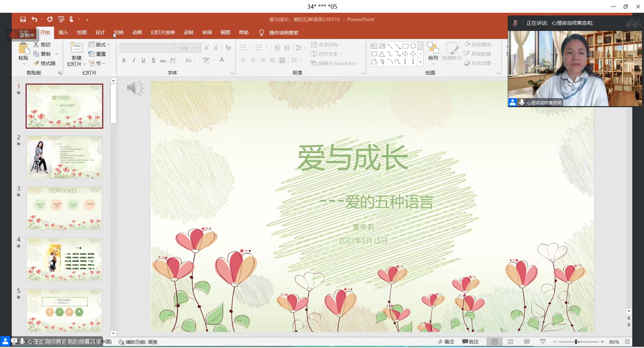Image resolution: width=644 pixels, height=348 pixels.
Task: Switch to the 插入 ribbon tab
Action: coord(63,32)
